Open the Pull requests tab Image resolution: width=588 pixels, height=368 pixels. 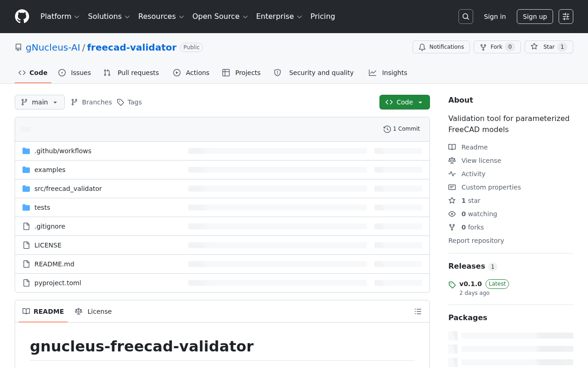click(131, 73)
